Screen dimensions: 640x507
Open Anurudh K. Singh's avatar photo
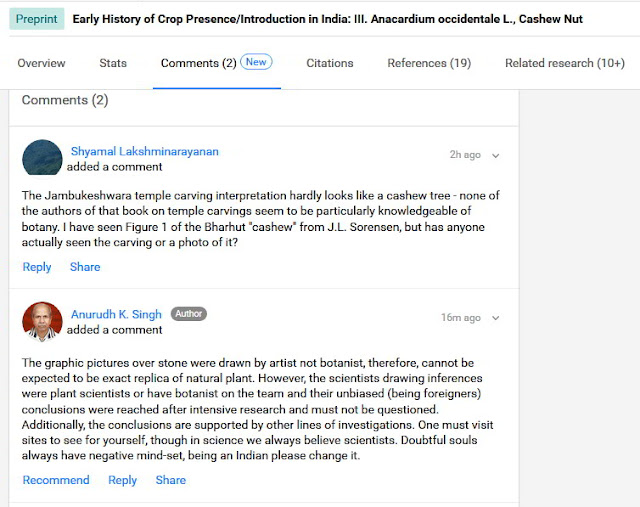pyautogui.click(x=42, y=322)
